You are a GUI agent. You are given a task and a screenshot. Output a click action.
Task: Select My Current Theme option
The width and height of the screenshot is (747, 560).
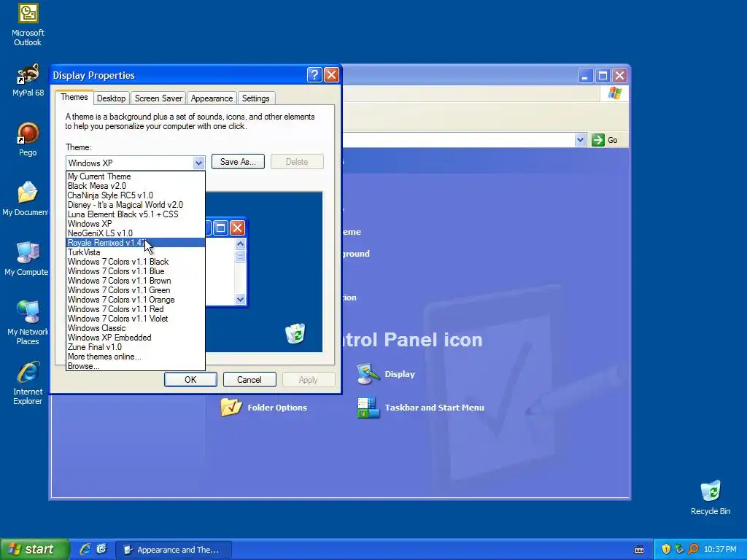[x=136, y=176]
